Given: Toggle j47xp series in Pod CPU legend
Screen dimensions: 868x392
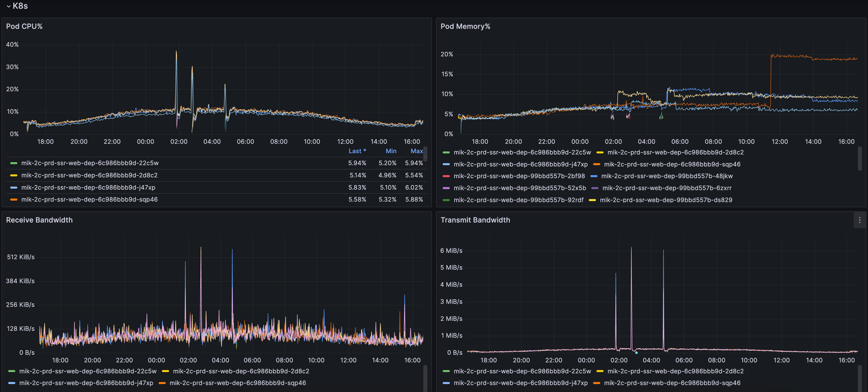Looking at the screenshot, I should point(88,187).
